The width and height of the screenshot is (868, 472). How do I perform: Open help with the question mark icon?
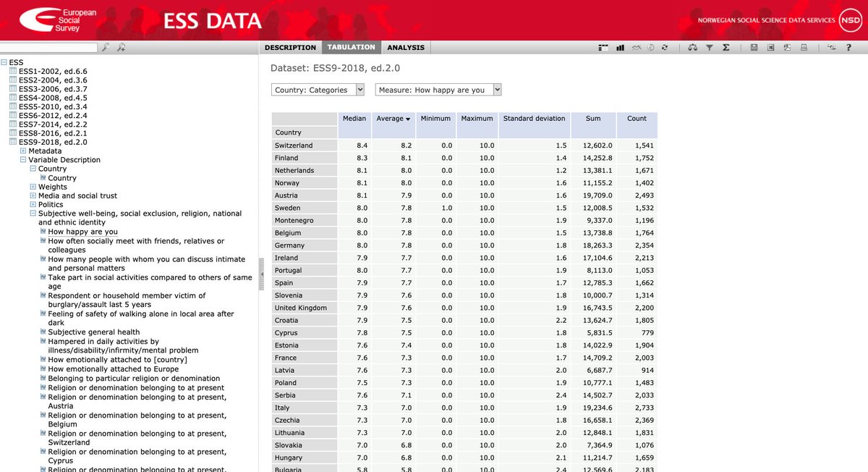pyautogui.click(x=848, y=48)
